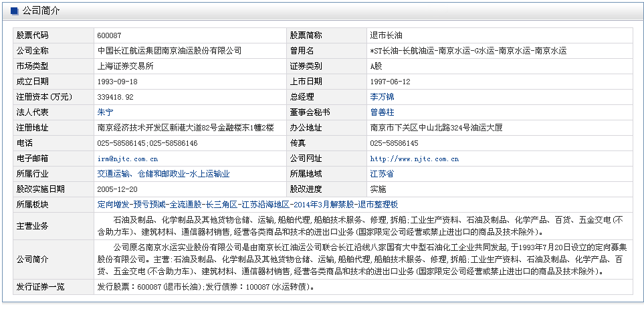This screenshot has height=311, width=644.
Task: Open legal representative 朱宁 link
Action: point(105,112)
